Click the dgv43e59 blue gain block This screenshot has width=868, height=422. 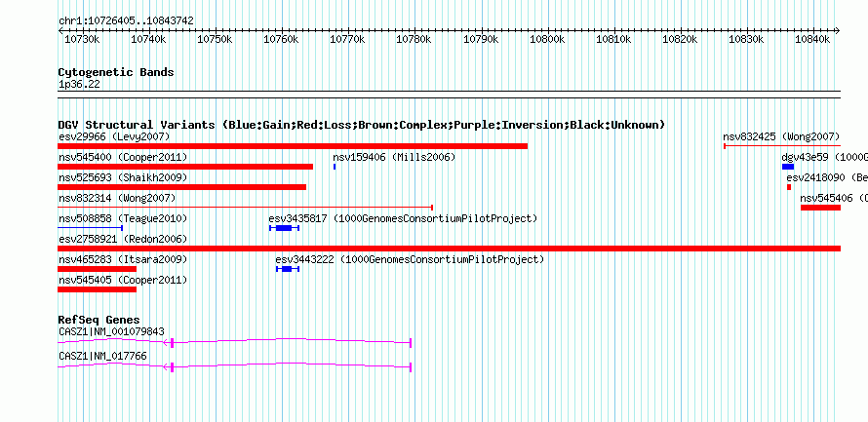point(788,167)
